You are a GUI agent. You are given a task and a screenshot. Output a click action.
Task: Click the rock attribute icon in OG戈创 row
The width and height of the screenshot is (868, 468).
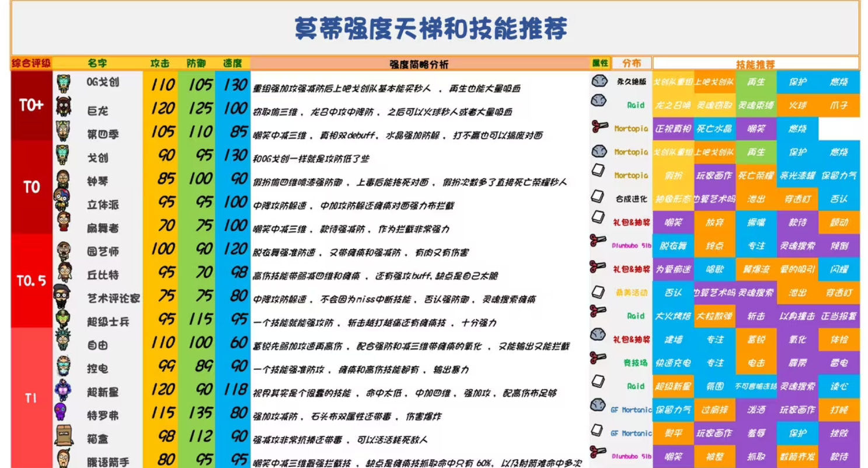(x=599, y=81)
